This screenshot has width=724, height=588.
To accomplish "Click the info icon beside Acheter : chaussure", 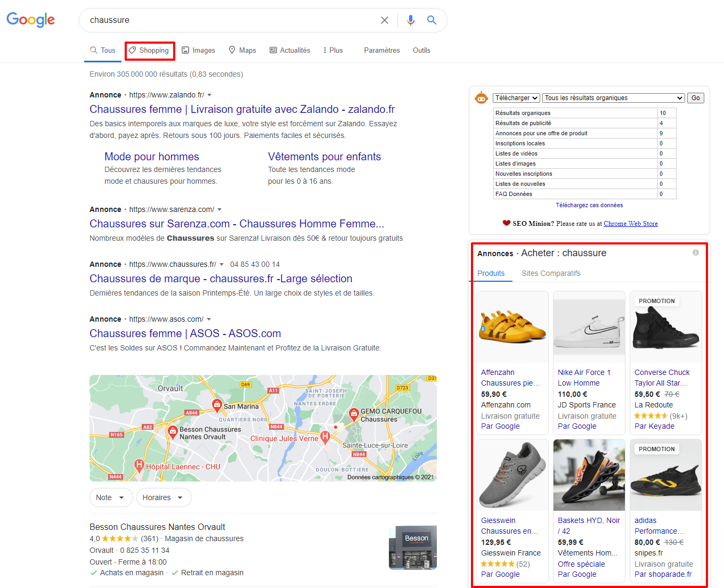I will (695, 253).
